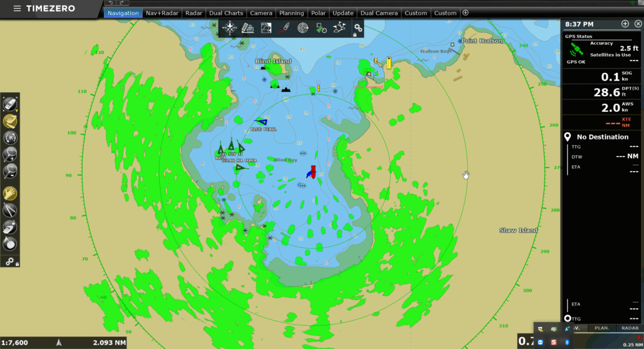Image resolution: width=644 pixels, height=349 pixels.
Task: Click the No Destination heading
Action: click(602, 136)
